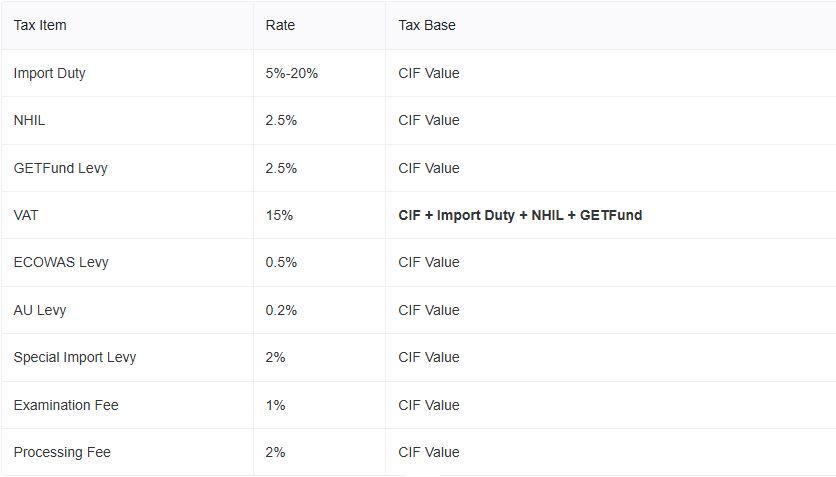Click the Rate column header
Viewport: 836px width, 477px height.
point(280,25)
